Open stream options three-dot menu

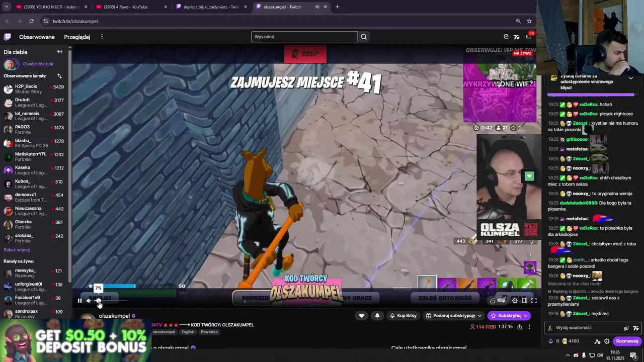[x=529, y=327]
